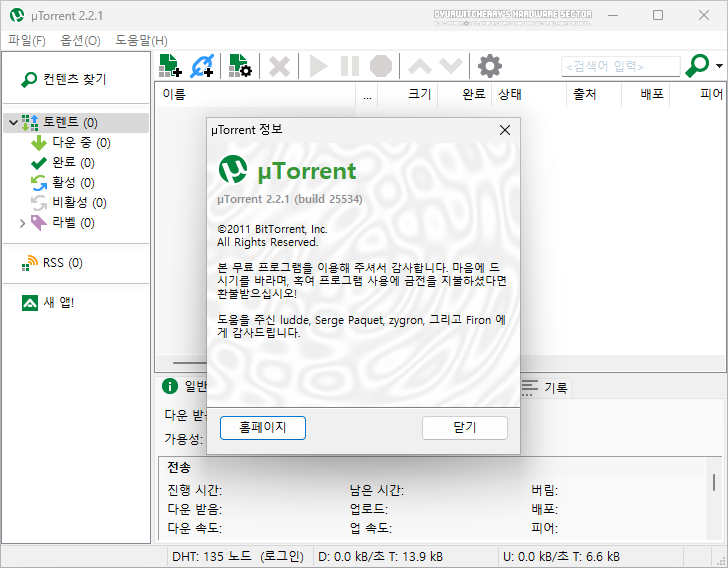The height and width of the screenshot is (568, 728).
Task: Open Preferences with the gear icon
Action: (x=490, y=66)
